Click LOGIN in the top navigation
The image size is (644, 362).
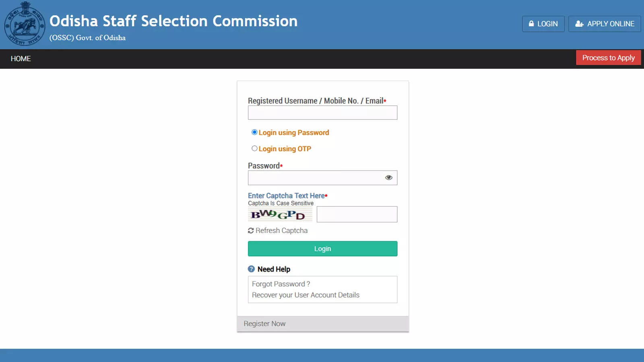(x=543, y=24)
